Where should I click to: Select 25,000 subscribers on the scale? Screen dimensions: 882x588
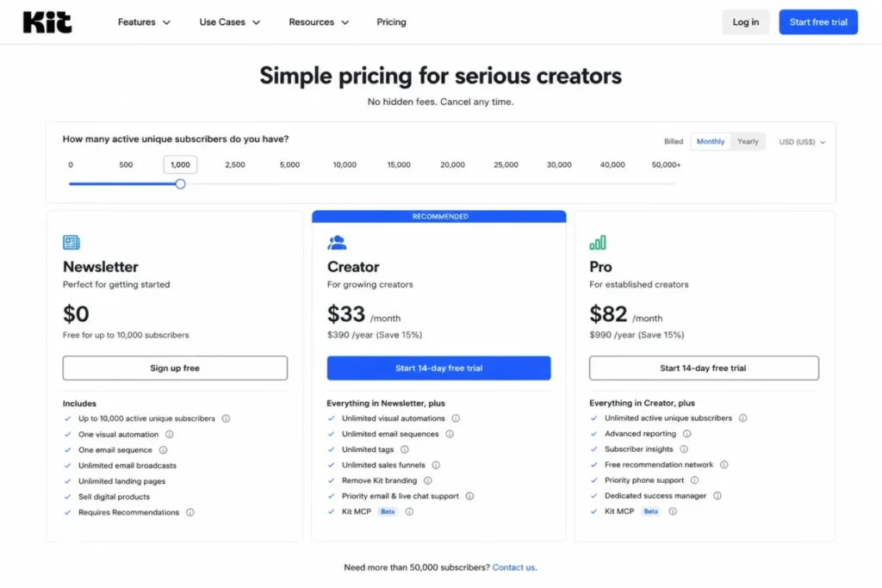pos(506,164)
